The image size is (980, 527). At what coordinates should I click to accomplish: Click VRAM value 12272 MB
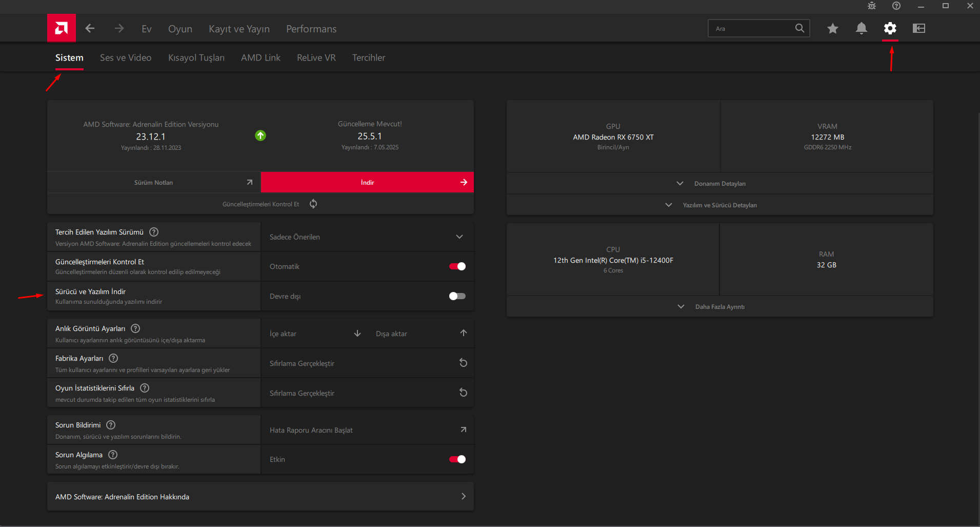[828, 137]
